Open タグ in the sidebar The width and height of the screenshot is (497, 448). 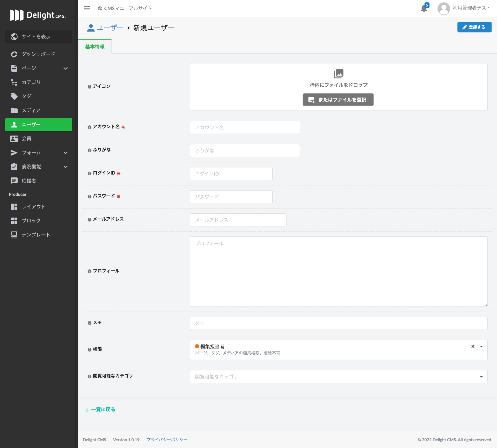26,96
